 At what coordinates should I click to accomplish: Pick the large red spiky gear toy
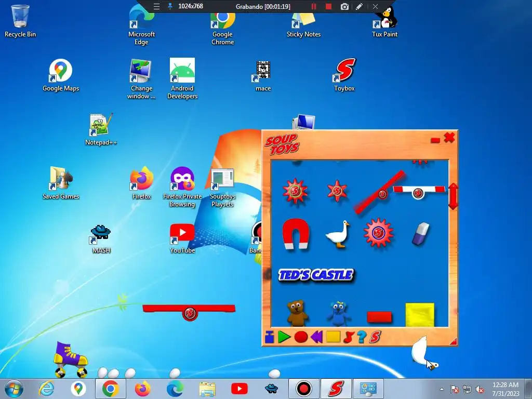coord(295,191)
